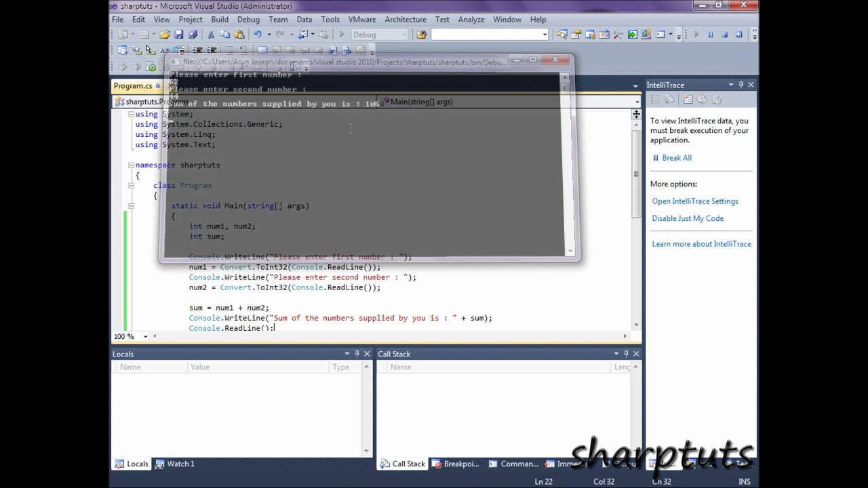The image size is (868, 488).
Task: Click the Name column header in Call Stack
Action: click(x=498, y=367)
